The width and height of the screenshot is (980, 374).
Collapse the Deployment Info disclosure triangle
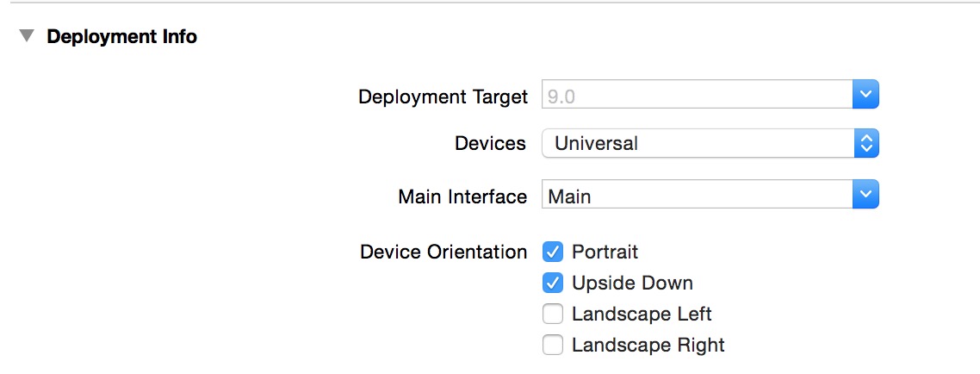pyautogui.click(x=28, y=37)
